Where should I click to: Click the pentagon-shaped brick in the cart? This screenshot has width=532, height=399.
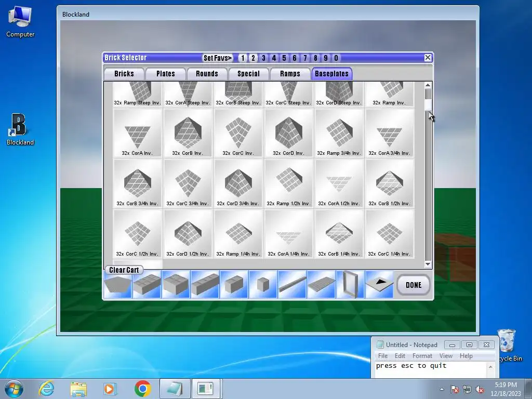[118, 285]
